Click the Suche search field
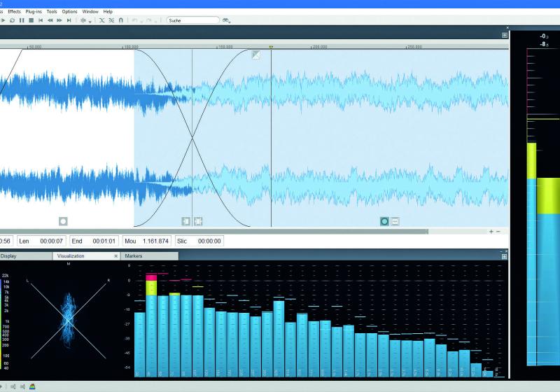 click(192, 20)
